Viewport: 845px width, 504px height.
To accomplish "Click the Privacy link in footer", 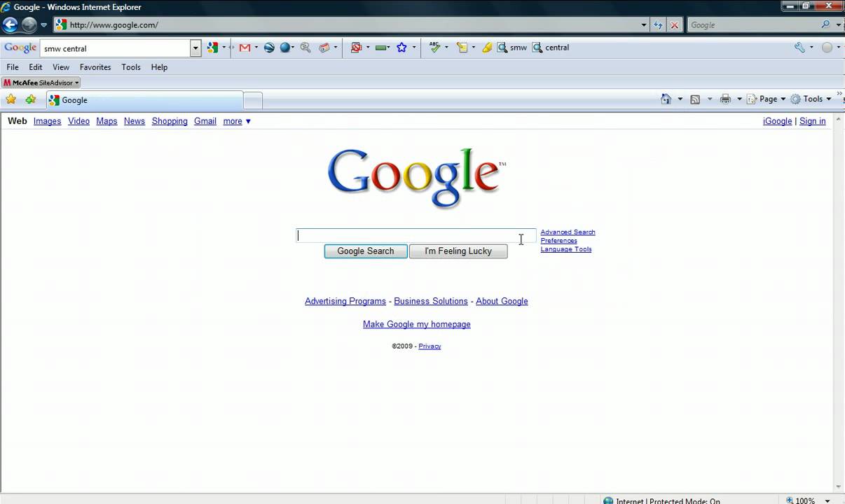I will coord(430,346).
